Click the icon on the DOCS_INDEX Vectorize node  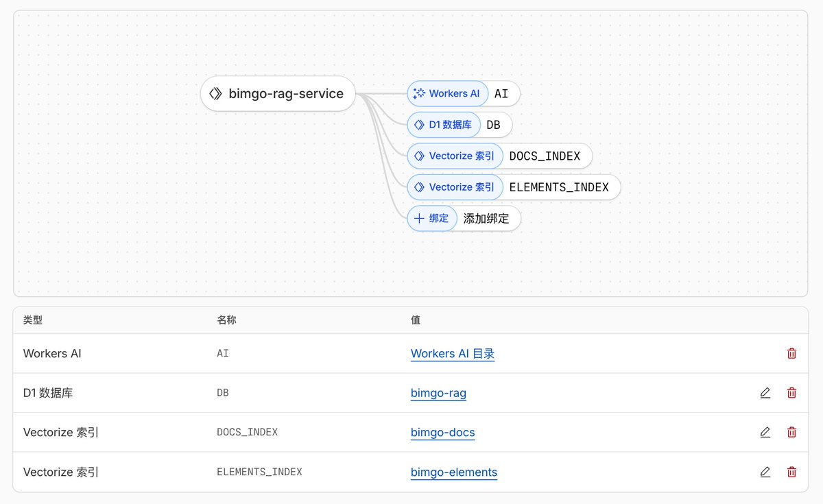[419, 156]
